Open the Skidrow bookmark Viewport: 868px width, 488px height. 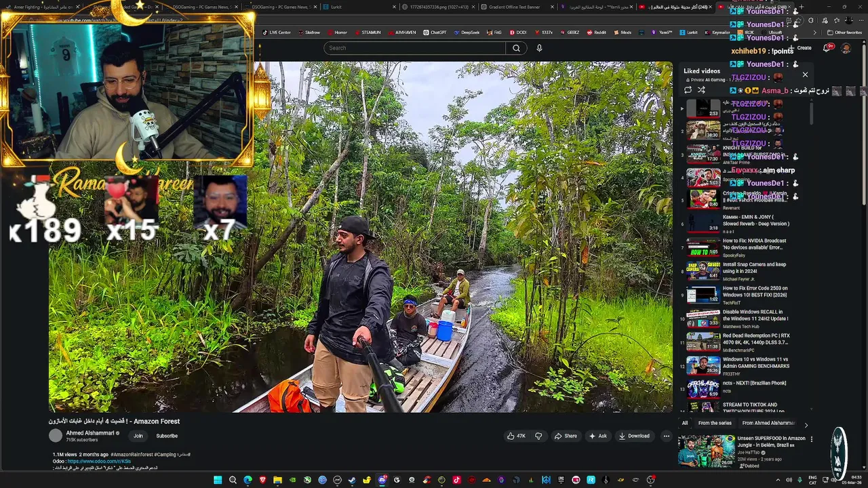(309, 33)
